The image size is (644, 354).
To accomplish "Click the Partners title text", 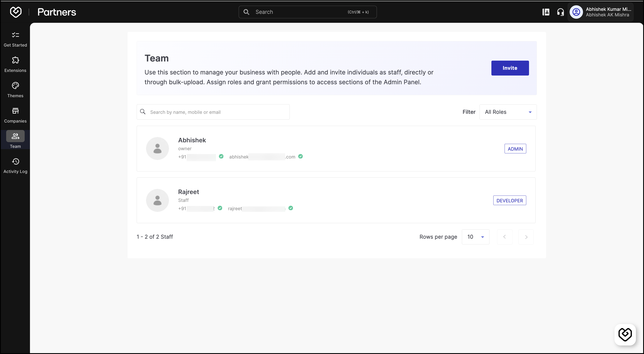I will (57, 12).
